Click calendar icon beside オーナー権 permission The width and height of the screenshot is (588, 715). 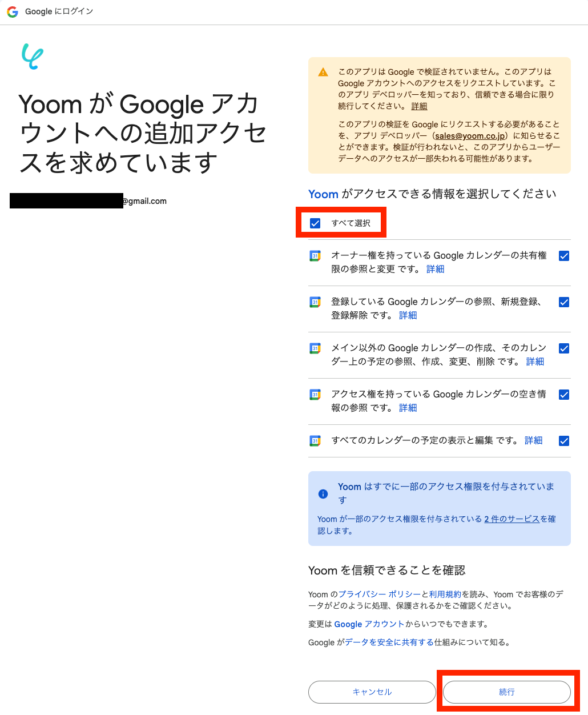[315, 256]
